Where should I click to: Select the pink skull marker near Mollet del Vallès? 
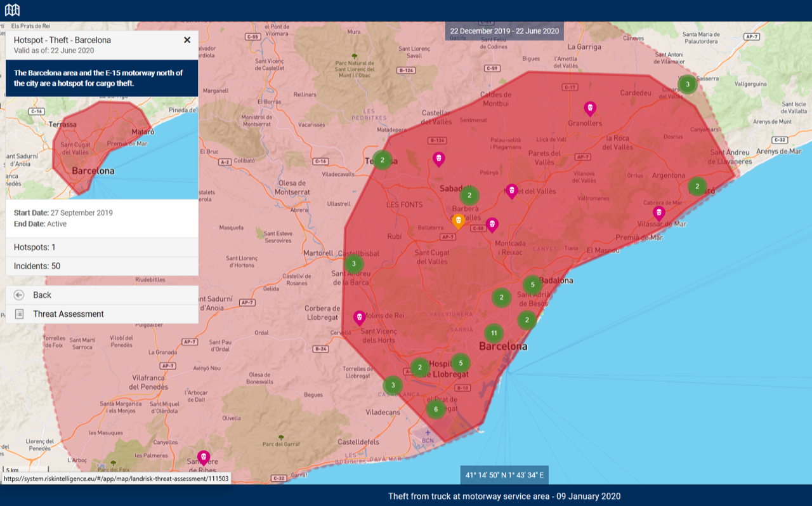511,192
